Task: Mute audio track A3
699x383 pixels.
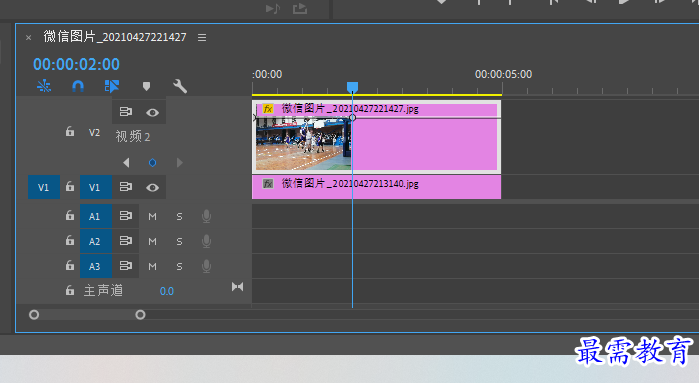Action: pos(152,267)
